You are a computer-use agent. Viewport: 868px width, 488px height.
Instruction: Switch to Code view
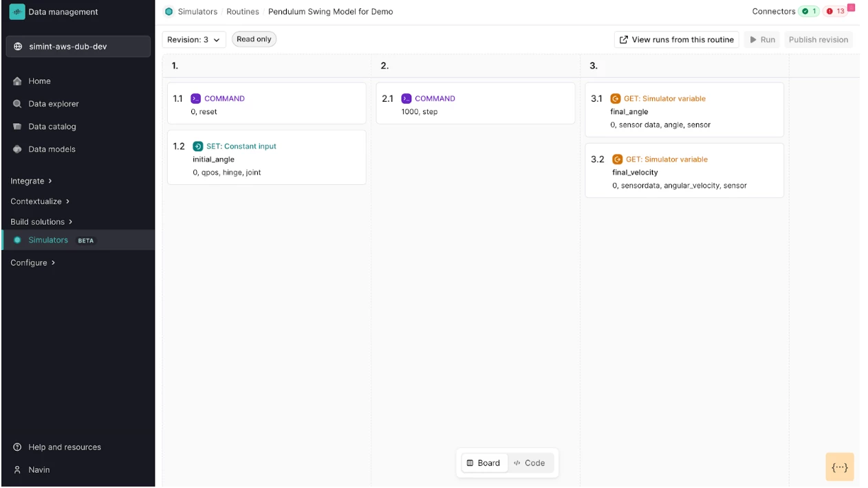click(x=530, y=463)
